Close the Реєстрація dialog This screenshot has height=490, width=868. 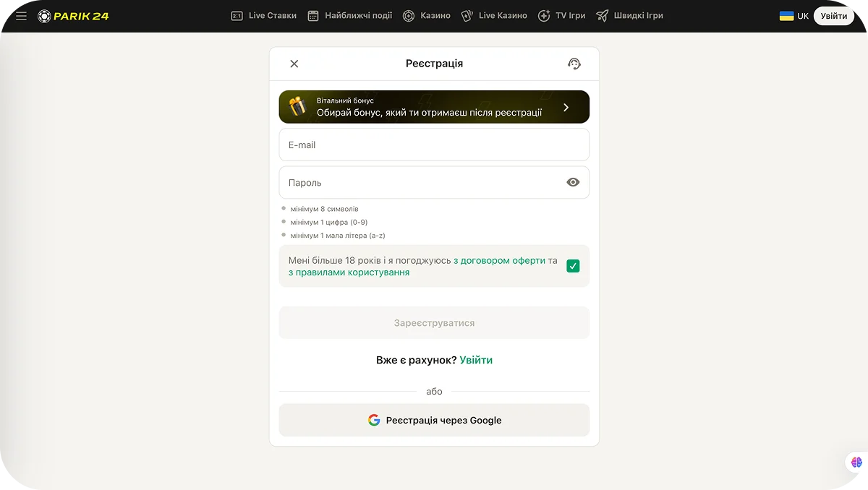pos(294,64)
